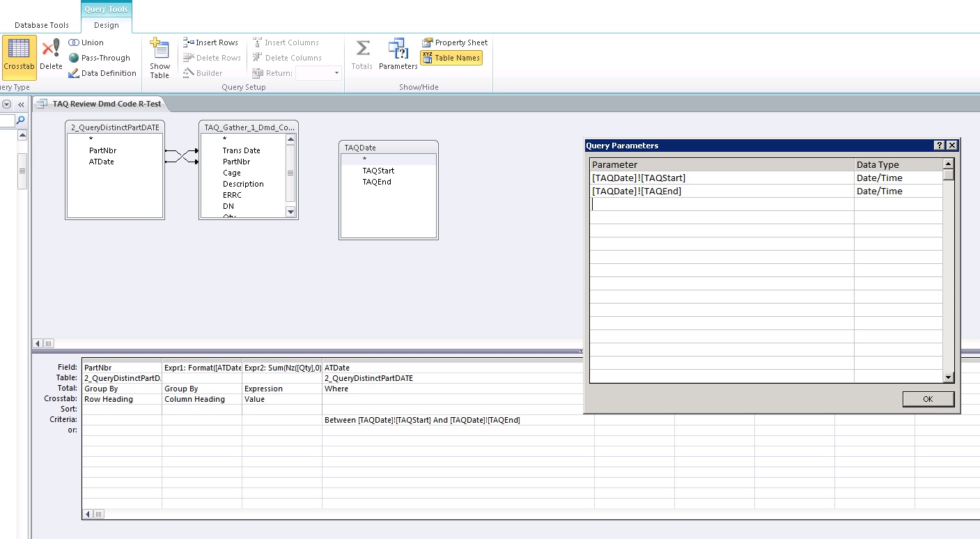Click the Expr1 Format field cell
The height and width of the screenshot is (539, 980).
[x=202, y=368]
